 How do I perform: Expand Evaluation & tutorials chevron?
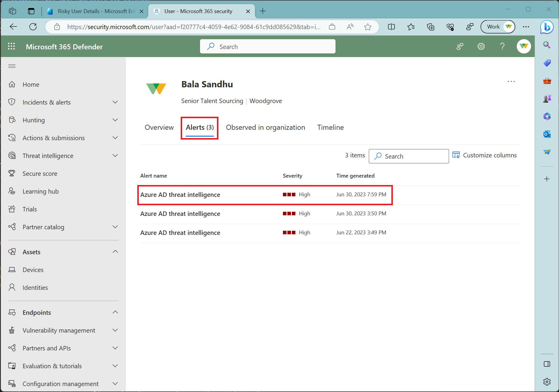pyautogui.click(x=115, y=366)
